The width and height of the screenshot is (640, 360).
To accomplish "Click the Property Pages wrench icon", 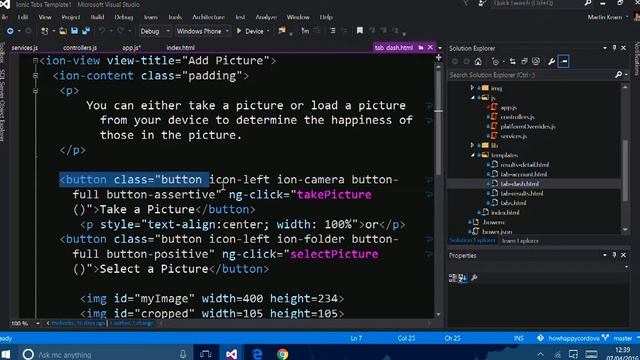I will 474,278.
